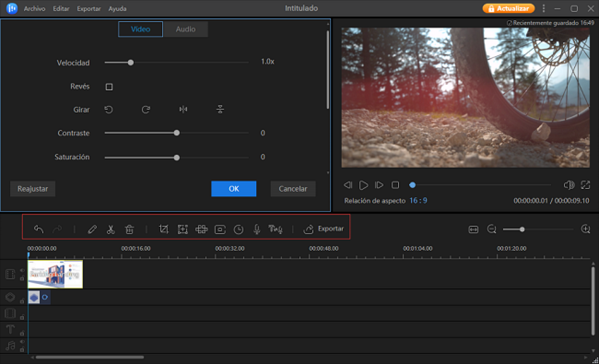Enable the Revés checkbox
This screenshot has height=364, width=599.
click(x=109, y=87)
